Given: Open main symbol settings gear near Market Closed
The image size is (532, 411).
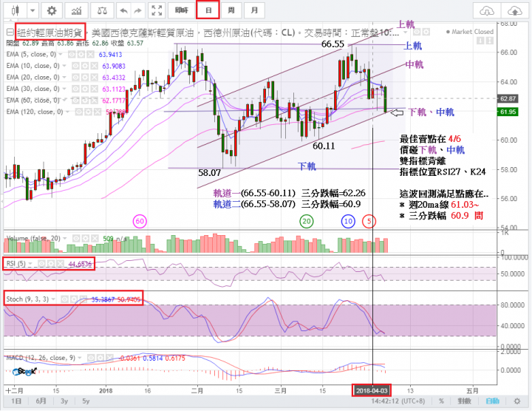Looking at the screenshot, I should tap(426, 33).
